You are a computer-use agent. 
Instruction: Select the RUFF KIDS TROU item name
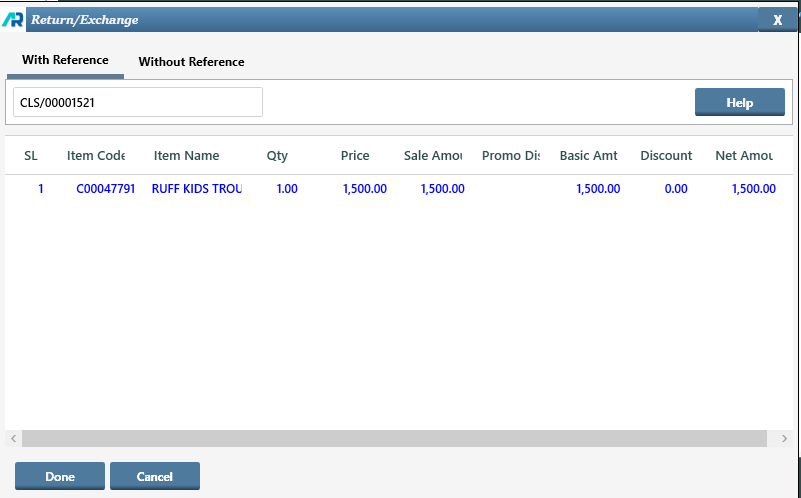pos(197,189)
